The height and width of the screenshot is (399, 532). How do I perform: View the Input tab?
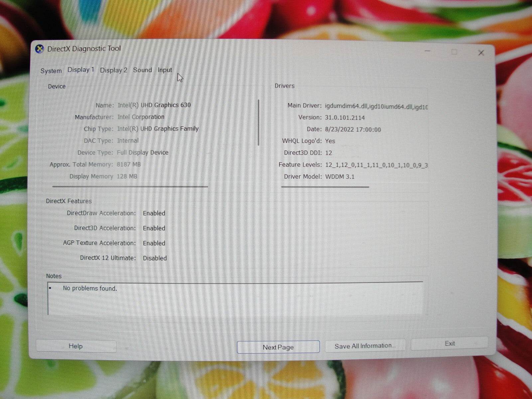(x=164, y=70)
